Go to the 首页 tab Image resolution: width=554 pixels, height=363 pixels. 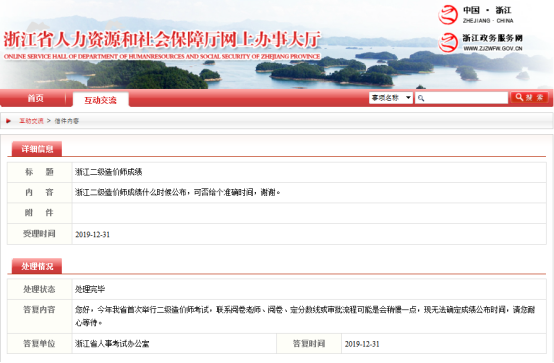click(36, 98)
